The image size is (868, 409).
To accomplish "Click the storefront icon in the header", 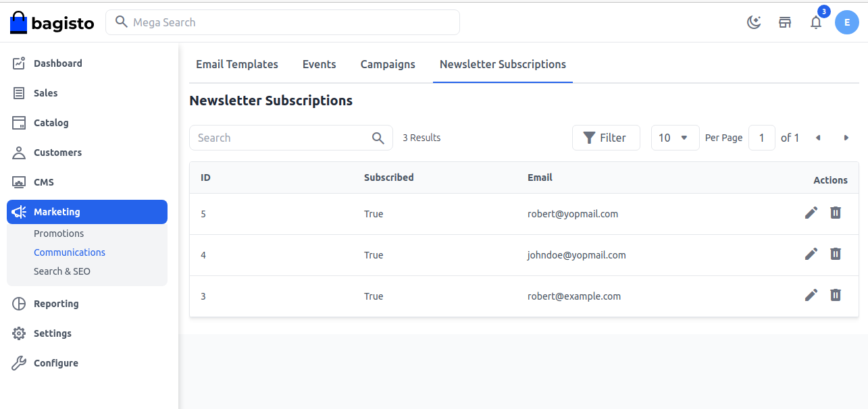I will [x=785, y=22].
